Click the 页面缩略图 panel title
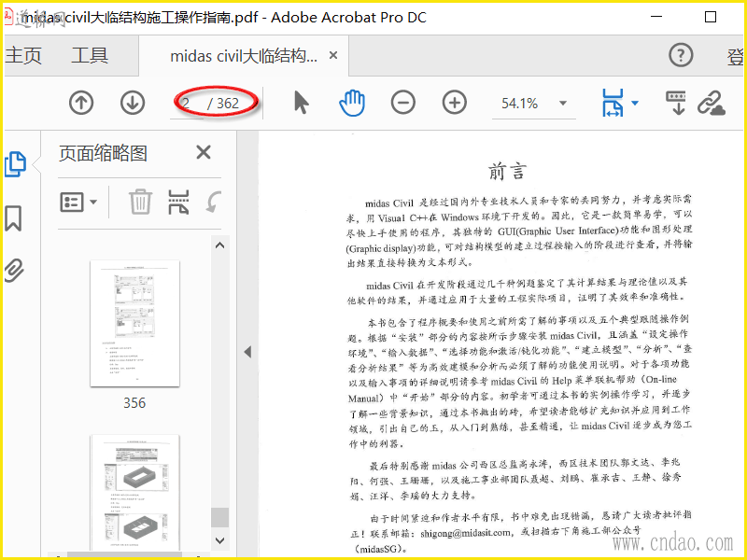Image resolution: width=747 pixels, height=560 pixels. (103, 153)
